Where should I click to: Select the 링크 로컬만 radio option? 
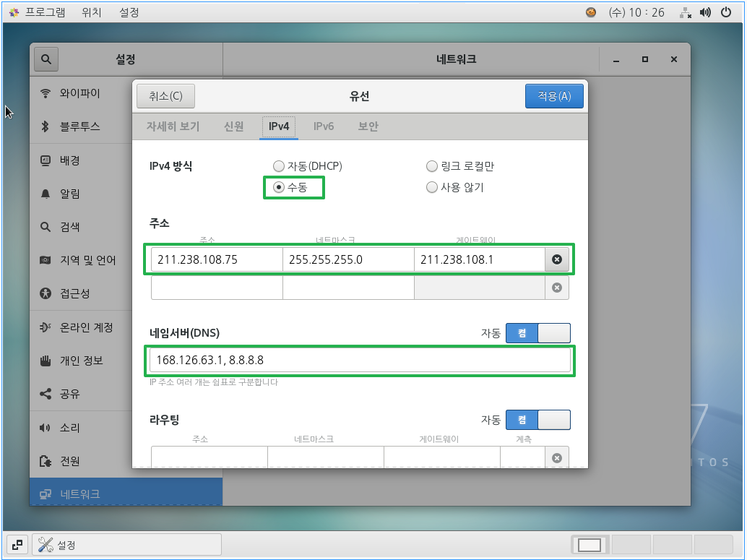[432, 166]
